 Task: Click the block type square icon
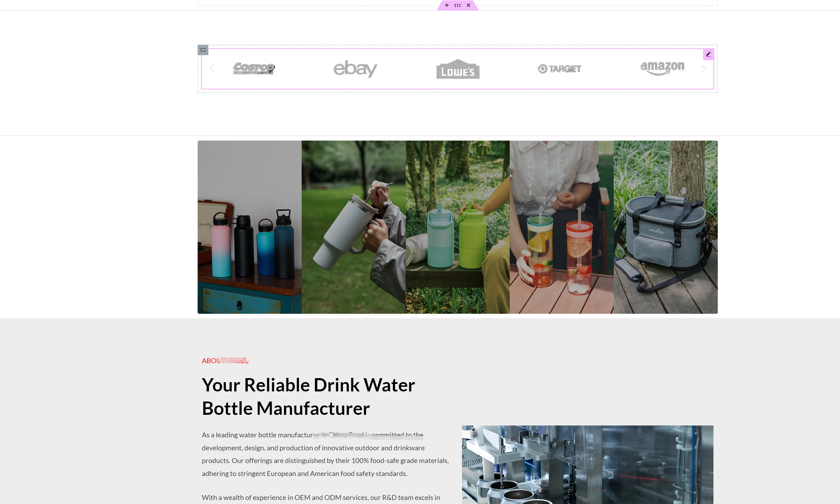pyautogui.click(x=203, y=50)
